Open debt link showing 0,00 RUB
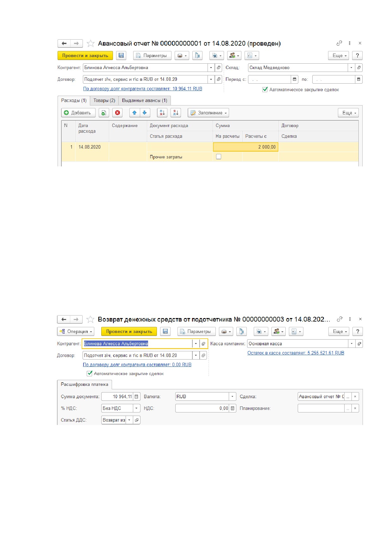Screen dimensions: 392x555 [x=137, y=365]
